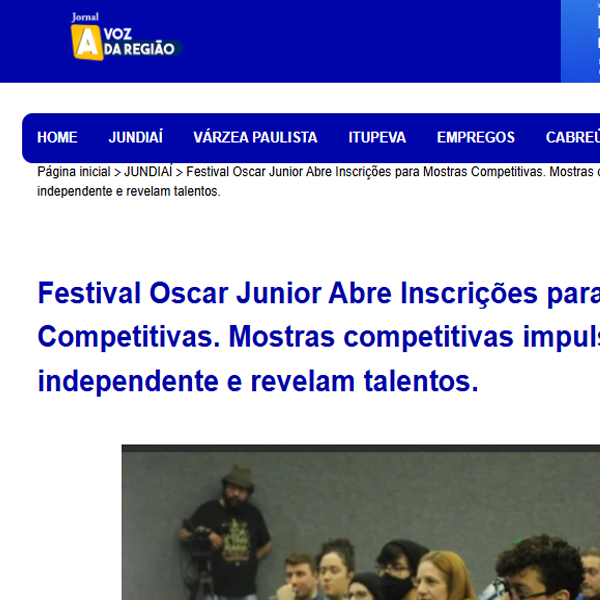
Task: Open the article photo of the audience
Action: point(361,522)
